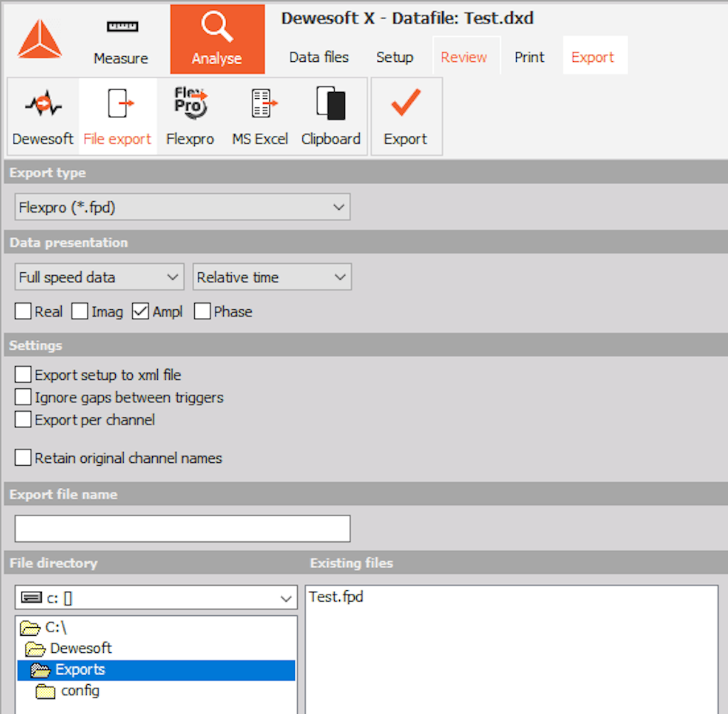
Task: Select the Dewesoft folder in directory tree
Action: click(x=69, y=649)
